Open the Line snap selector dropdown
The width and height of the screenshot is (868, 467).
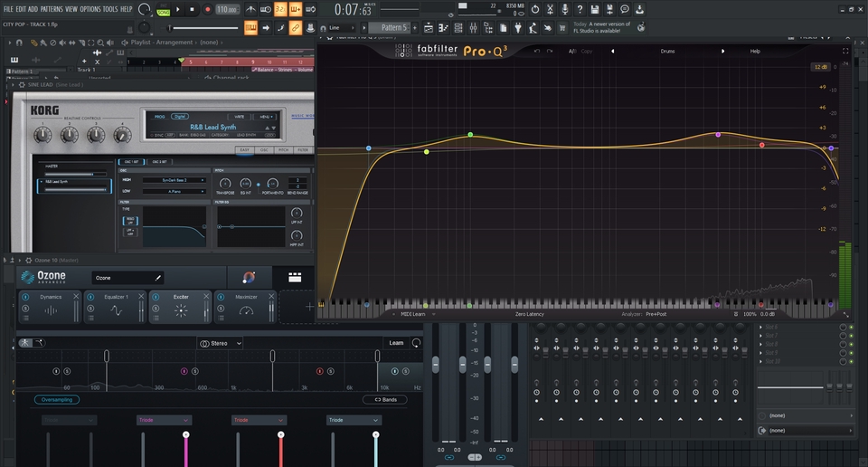click(x=342, y=28)
